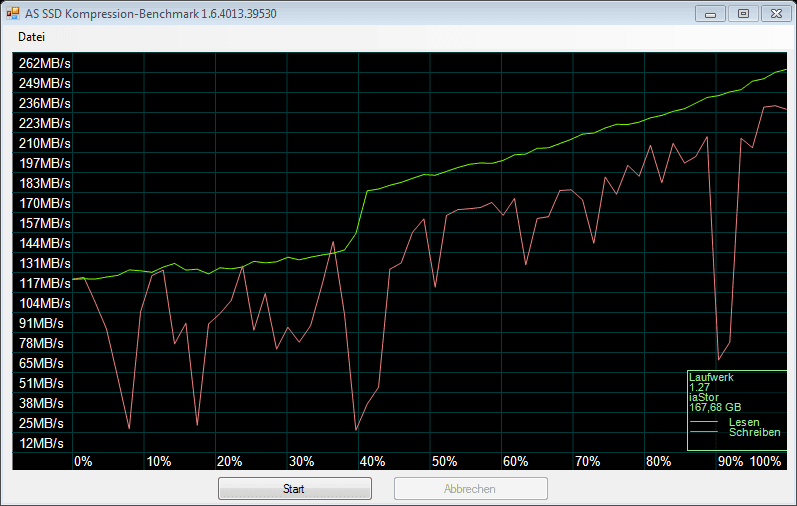Image resolution: width=797 pixels, height=506 pixels.
Task: Click the 167,68 GB capacity text
Action: click(715, 407)
